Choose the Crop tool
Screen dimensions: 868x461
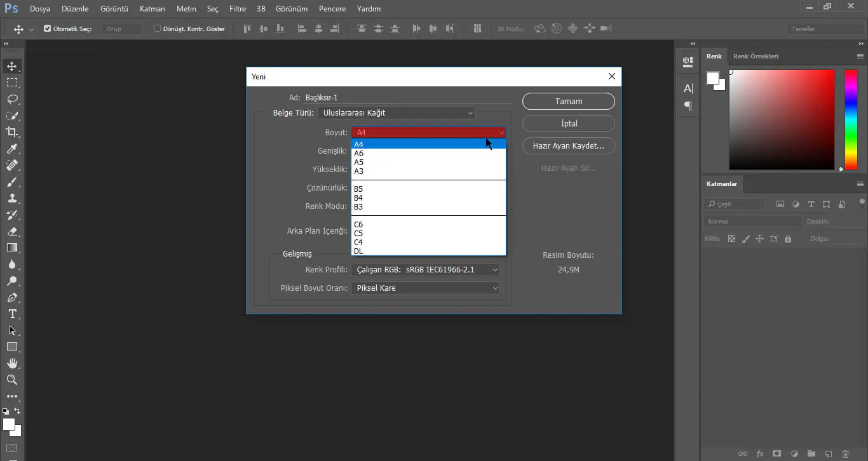point(12,132)
